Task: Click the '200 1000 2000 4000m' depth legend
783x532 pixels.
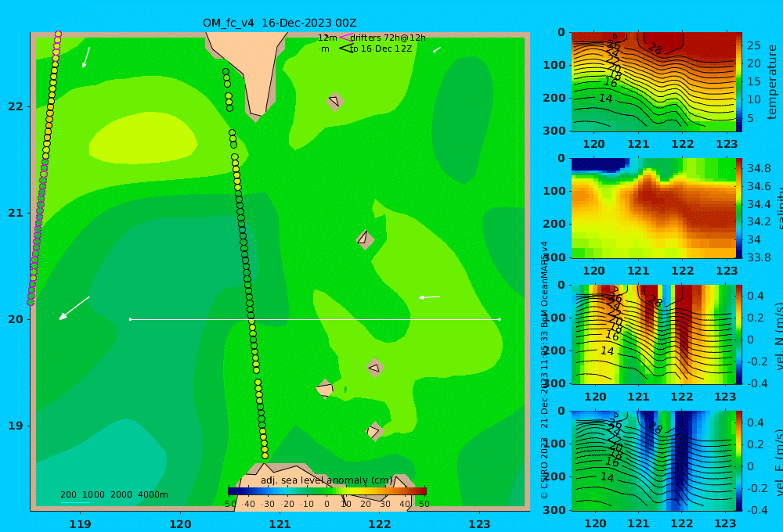Action: pyautogui.click(x=114, y=494)
